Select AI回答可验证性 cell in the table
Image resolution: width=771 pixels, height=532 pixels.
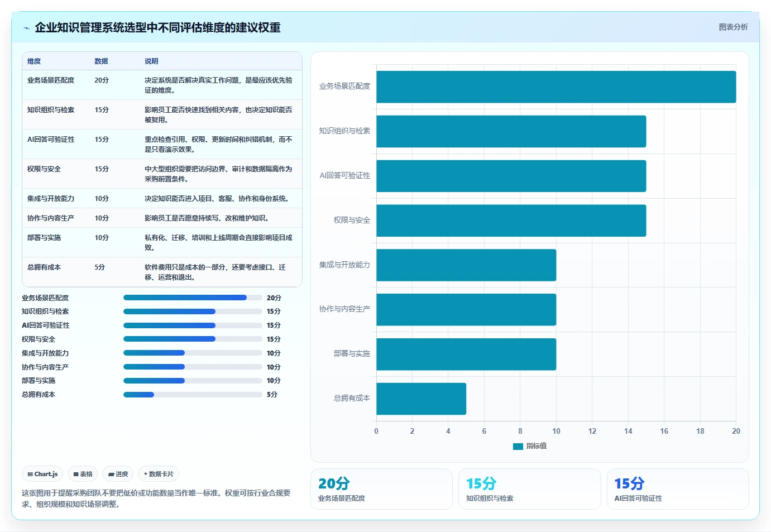[x=51, y=140]
